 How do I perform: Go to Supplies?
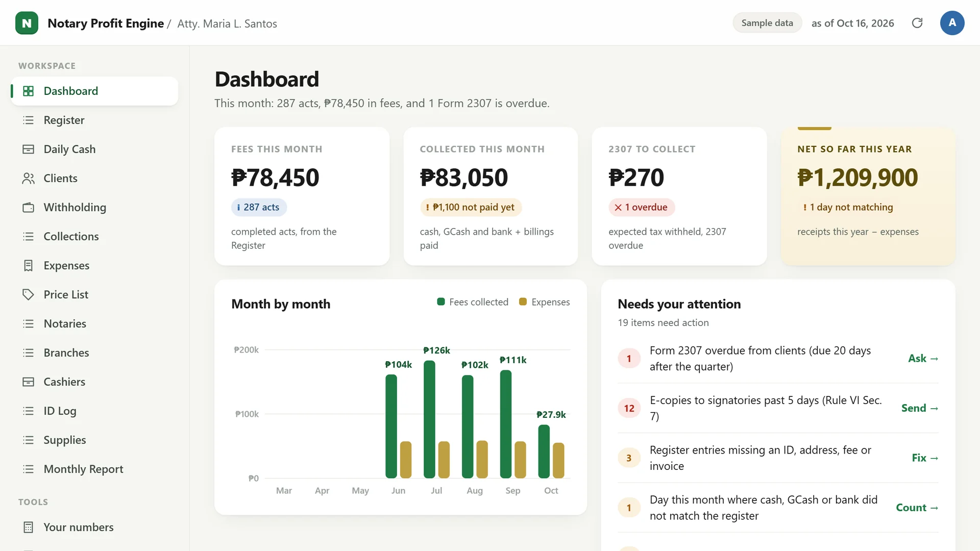pyautogui.click(x=94, y=440)
